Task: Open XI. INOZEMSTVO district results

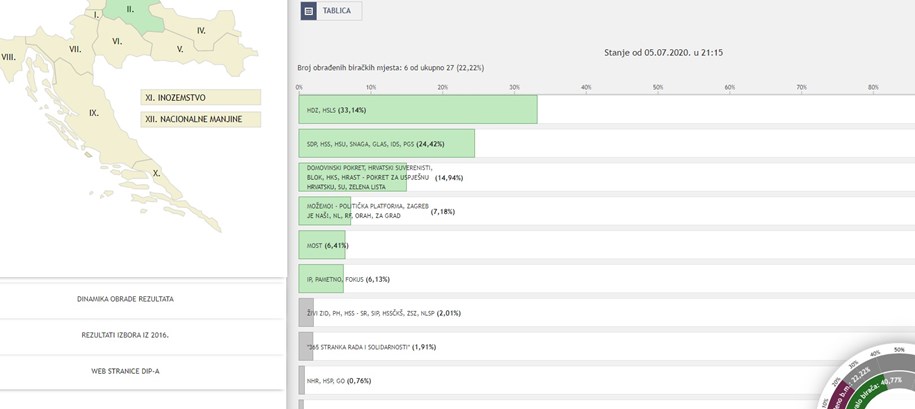Action: tap(200, 98)
